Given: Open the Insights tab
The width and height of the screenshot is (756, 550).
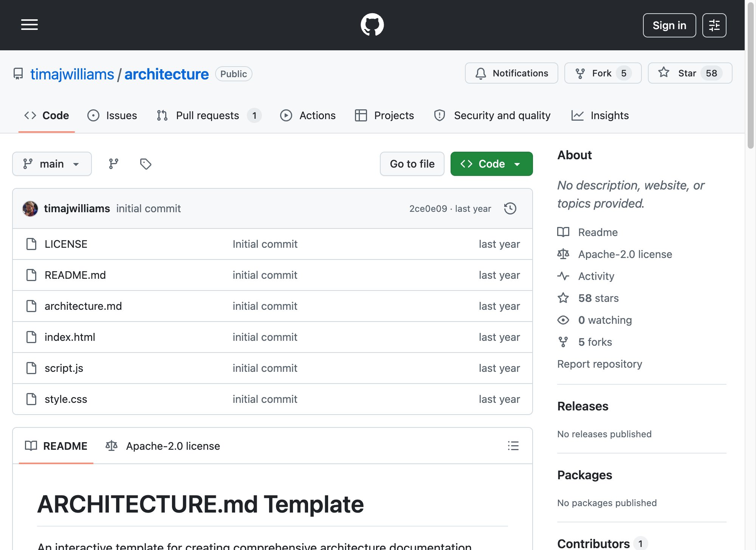Looking at the screenshot, I should tap(600, 115).
